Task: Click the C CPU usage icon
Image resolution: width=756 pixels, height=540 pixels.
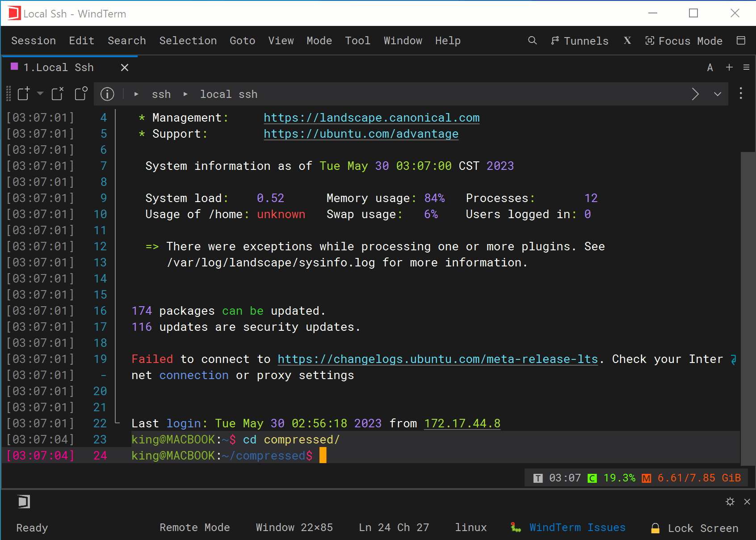Action: [x=592, y=478]
